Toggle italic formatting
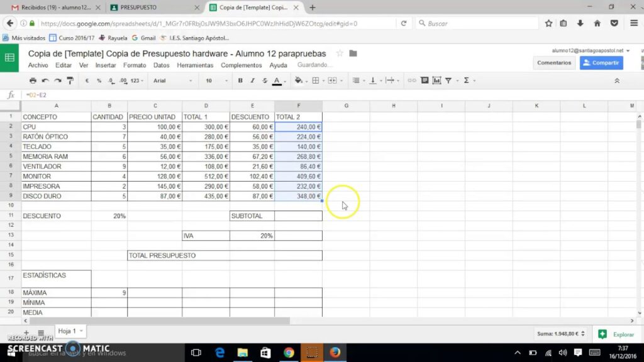 [x=253, y=81]
